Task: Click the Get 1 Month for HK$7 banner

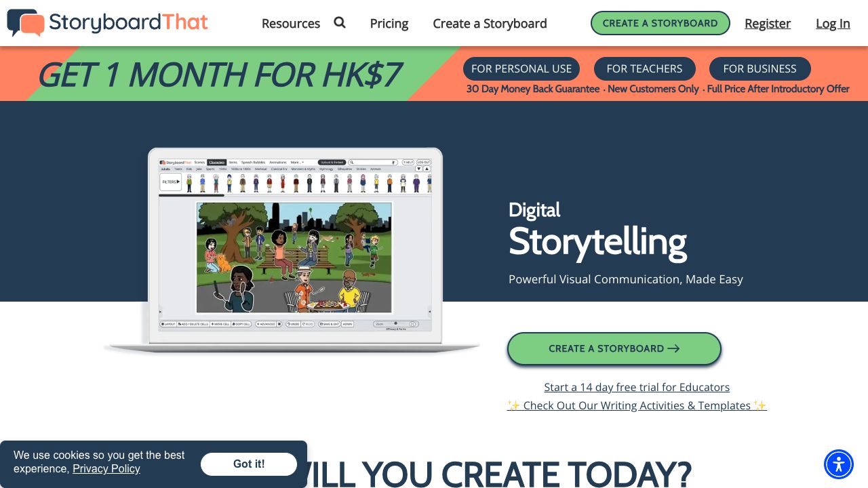Action: [219, 75]
